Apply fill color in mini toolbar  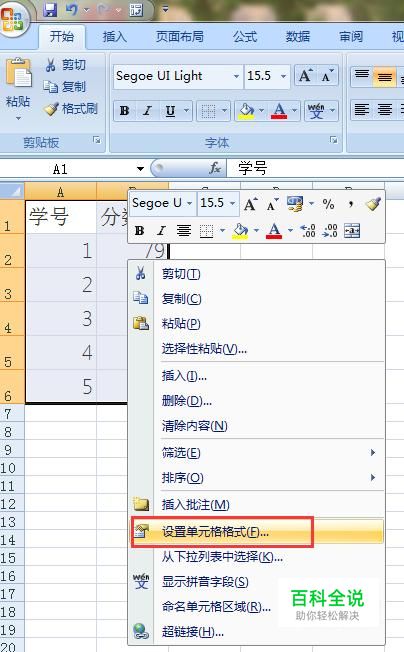click(x=241, y=231)
